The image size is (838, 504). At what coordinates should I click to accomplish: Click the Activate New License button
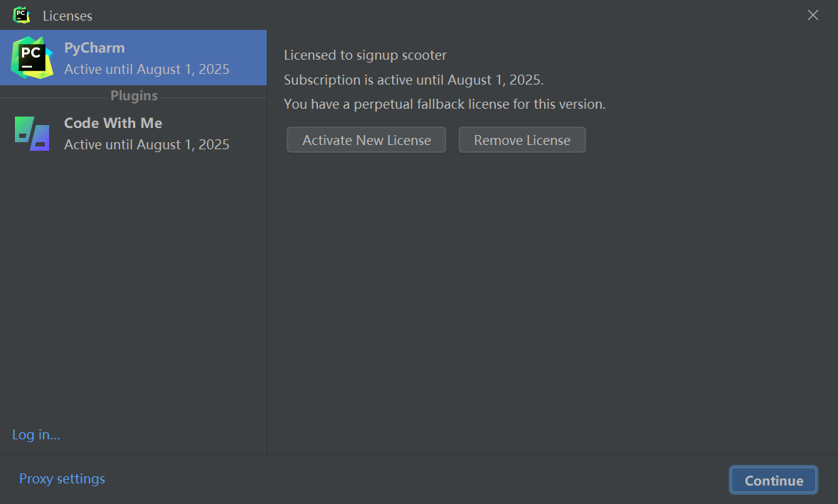(366, 140)
